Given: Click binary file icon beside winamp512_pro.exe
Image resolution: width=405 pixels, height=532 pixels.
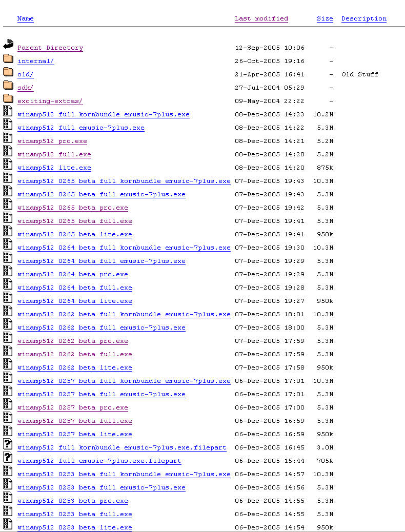Looking at the screenshot, I should pyautogui.click(x=8, y=138).
